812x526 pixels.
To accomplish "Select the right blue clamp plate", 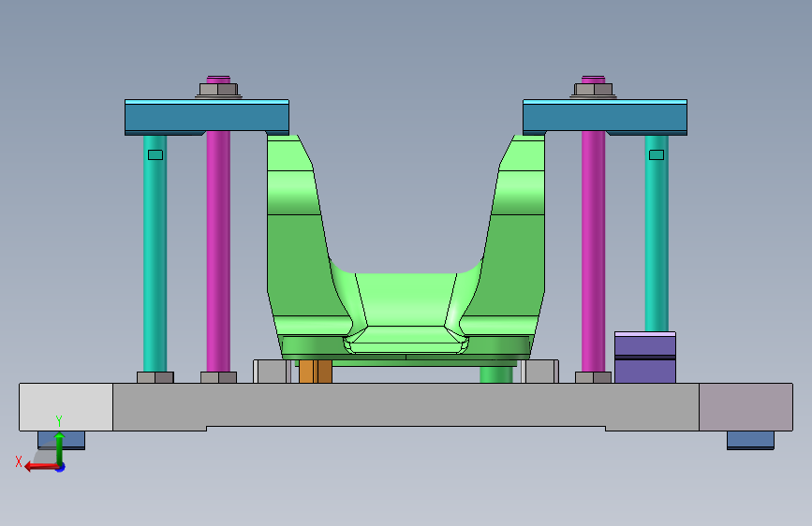I will [605, 118].
